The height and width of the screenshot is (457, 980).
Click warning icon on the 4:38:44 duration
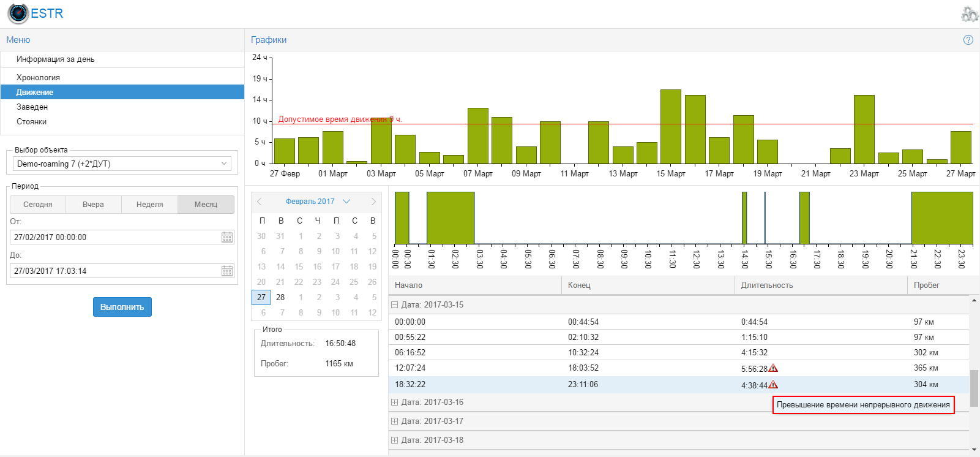coord(773,385)
